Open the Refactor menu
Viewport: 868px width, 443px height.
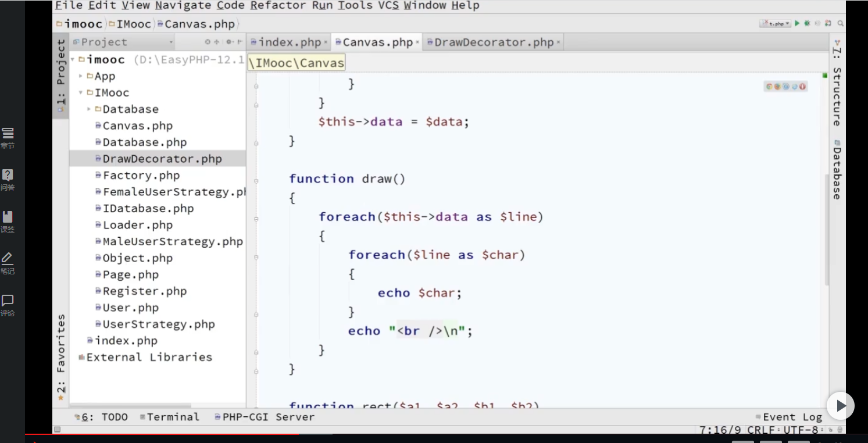278,6
